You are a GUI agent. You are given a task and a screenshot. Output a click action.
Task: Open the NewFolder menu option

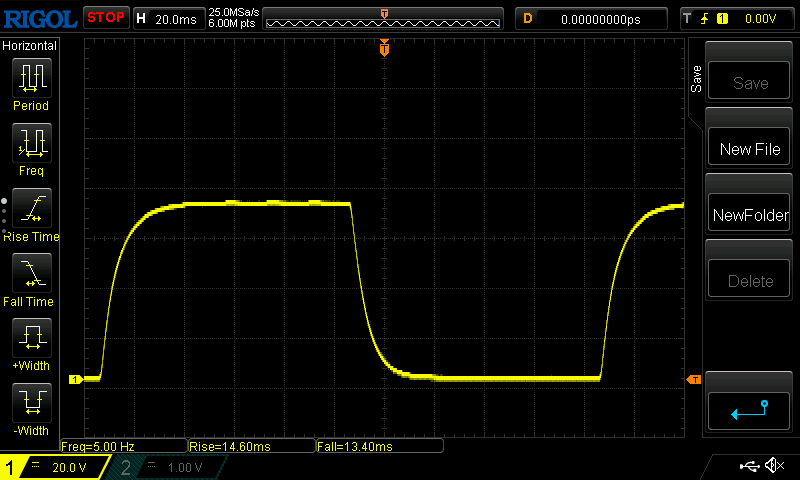(750, 215)
